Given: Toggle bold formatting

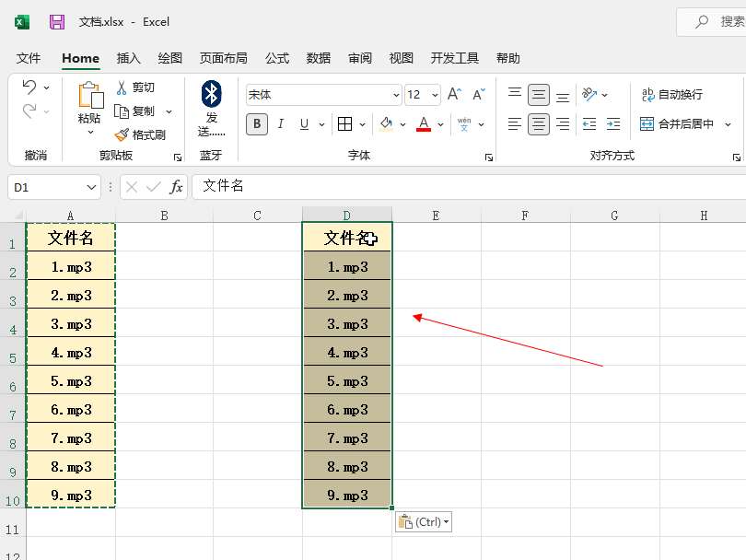Looking at the screenshot, I should tap(257, 124).
